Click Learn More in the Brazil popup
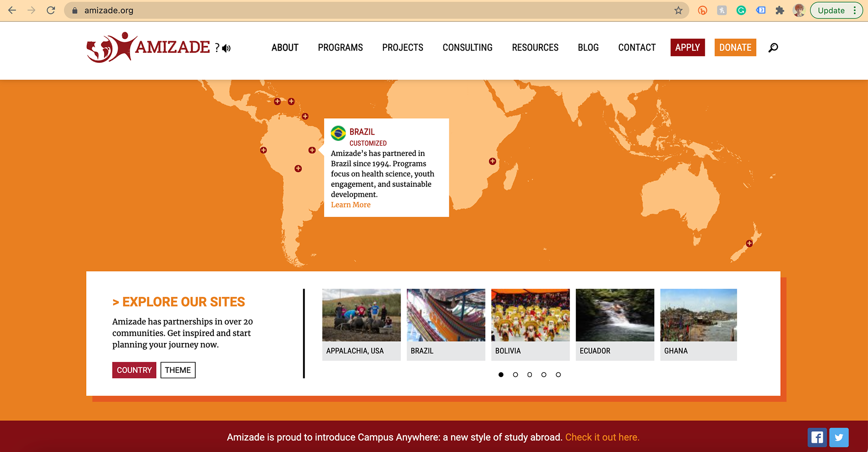Screen dimensions: 868x452 coord(350,205)
